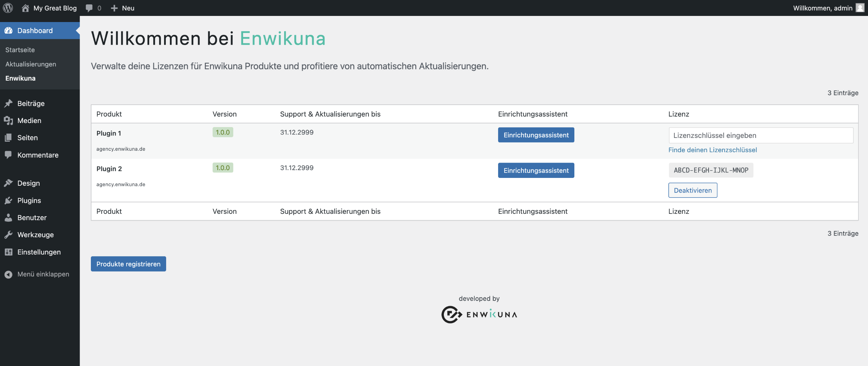Launch Einrichtungsassistent for Plugin 1
868x366 pixels.
pyautogui.click(x=536, y=135)
